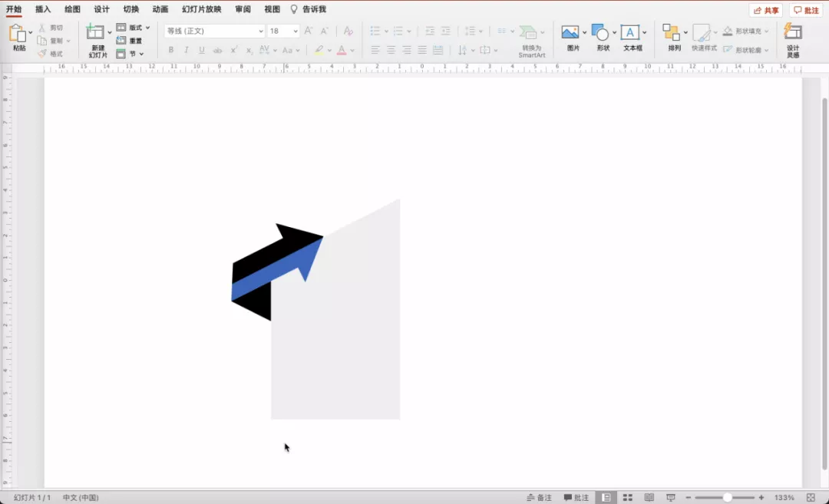Insert 形状 shapes icon
The height and width of the screenshot is (504, 829).
[600, 33]
